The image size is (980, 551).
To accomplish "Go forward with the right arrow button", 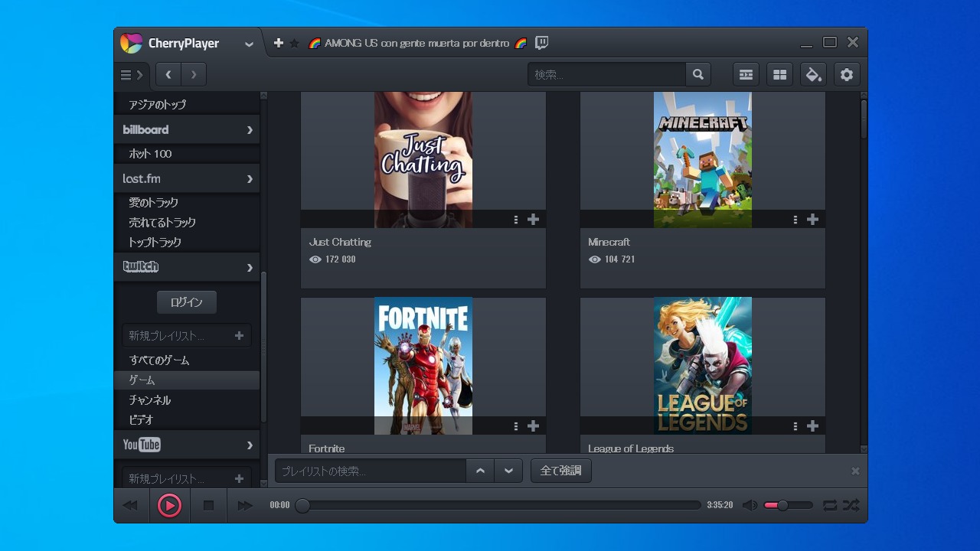I will point(194,75).
